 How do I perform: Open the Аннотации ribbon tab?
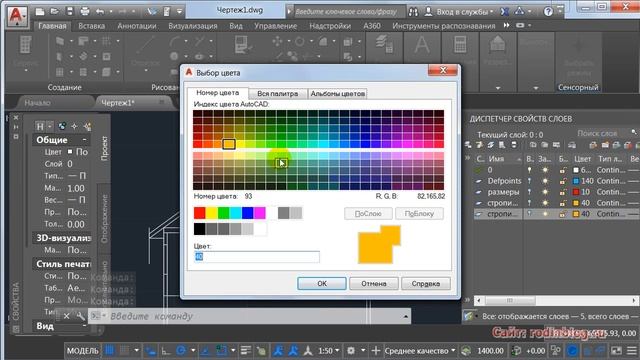[137, 26]
